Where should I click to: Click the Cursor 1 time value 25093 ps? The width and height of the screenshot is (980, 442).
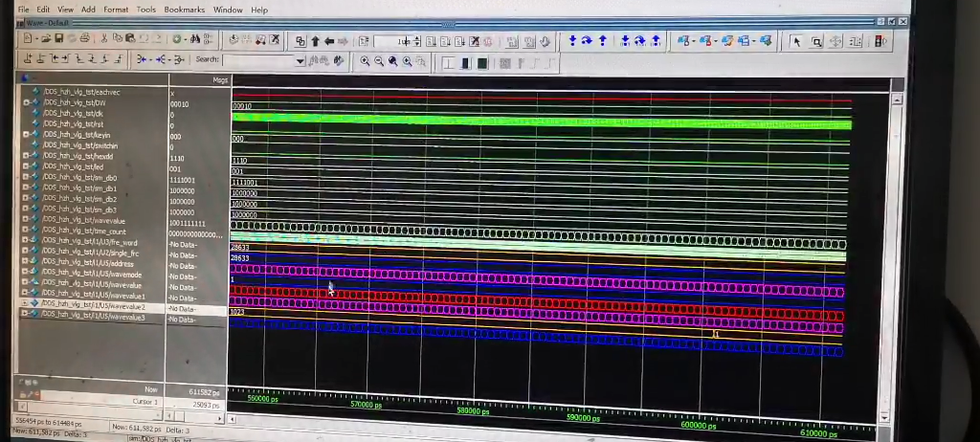[205, 405]
